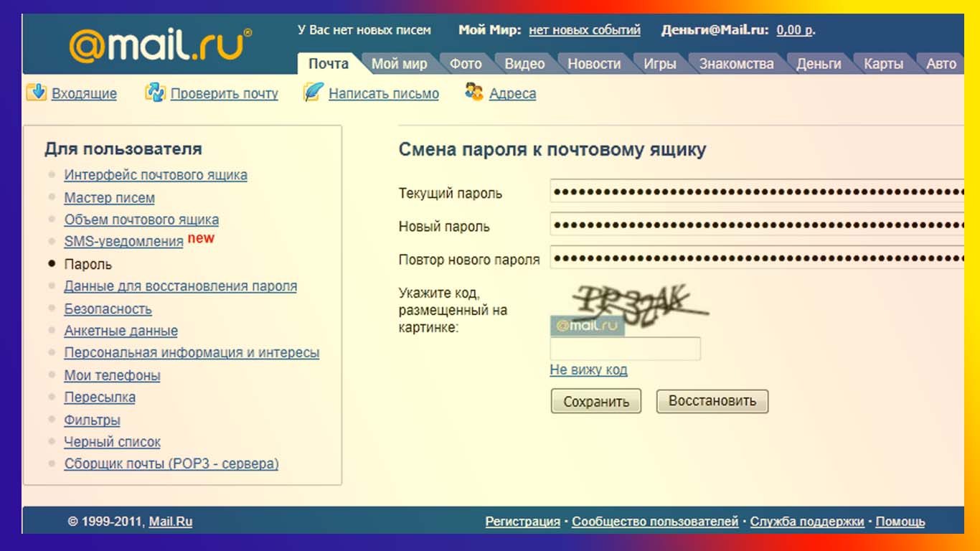Open the Черный список link

click(x=112, y=442)
